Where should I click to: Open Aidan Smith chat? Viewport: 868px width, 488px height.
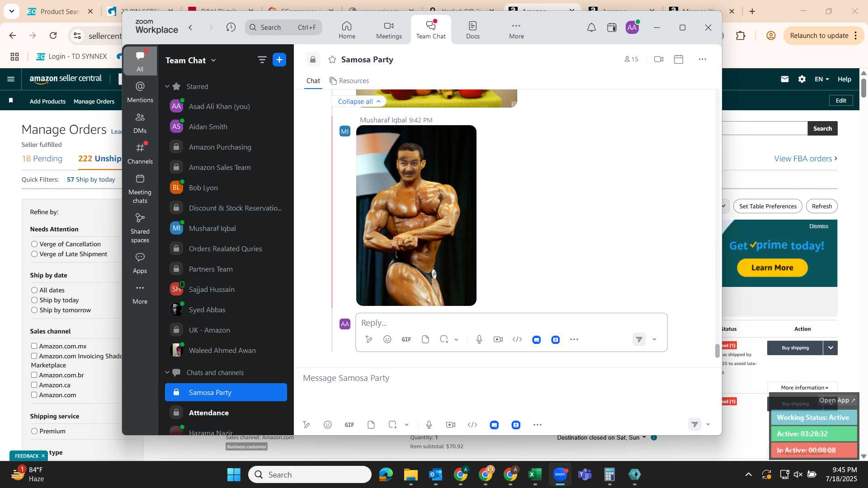[x=226, y=127]
